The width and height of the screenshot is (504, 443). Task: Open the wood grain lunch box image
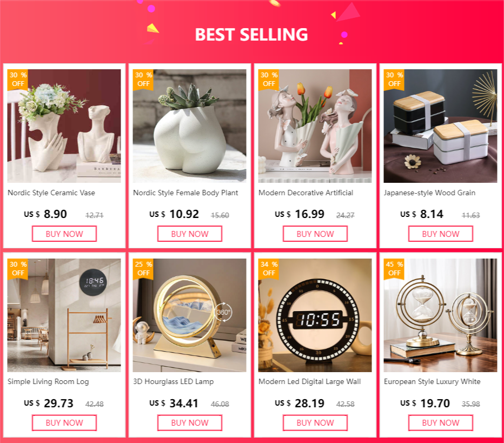tap(440, 126)
